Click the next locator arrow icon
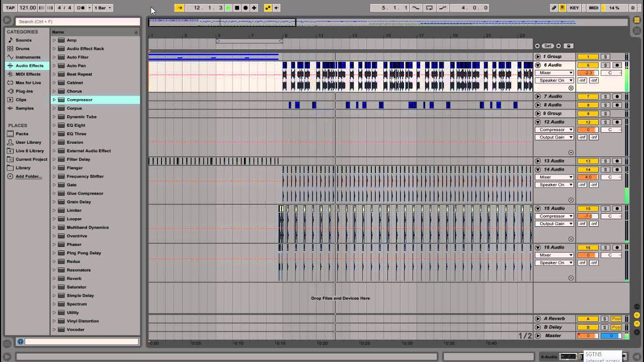Viewport: 644px width, 362px height. (558, 46)
